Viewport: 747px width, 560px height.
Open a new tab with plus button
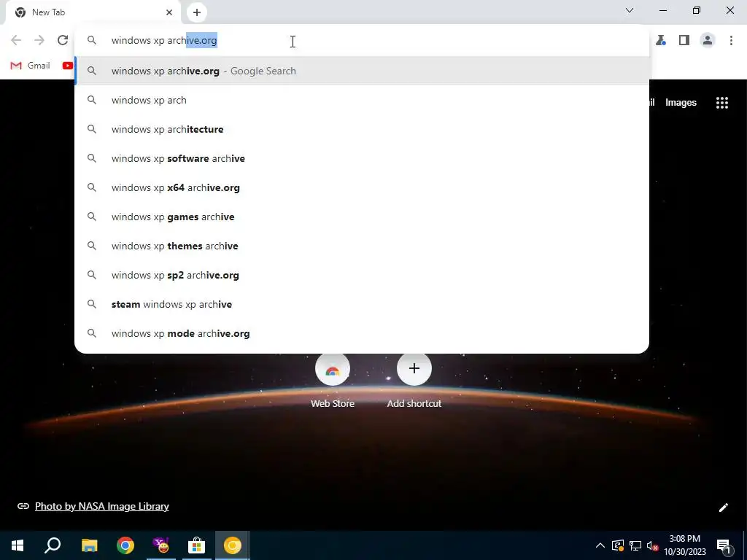click(197, 12)
